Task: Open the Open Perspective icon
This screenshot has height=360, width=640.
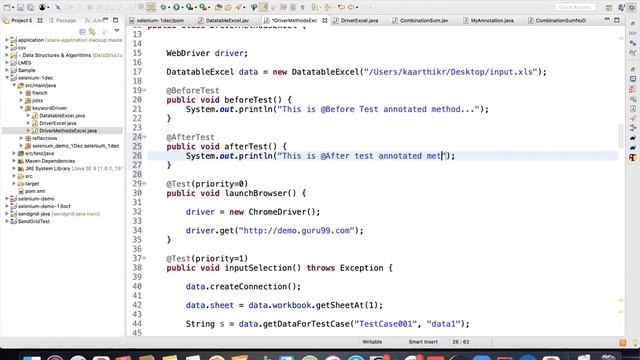Action: 609,7
